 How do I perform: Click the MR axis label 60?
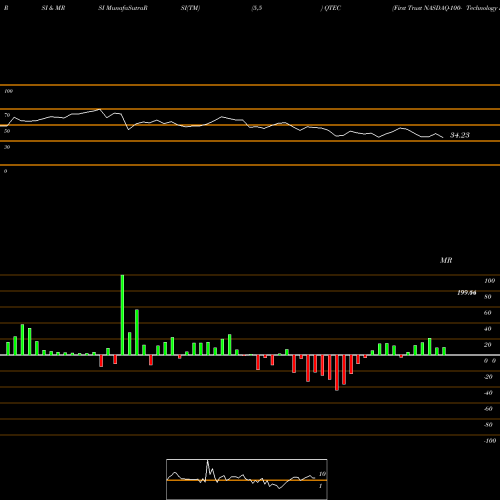[x=488, y=313]
